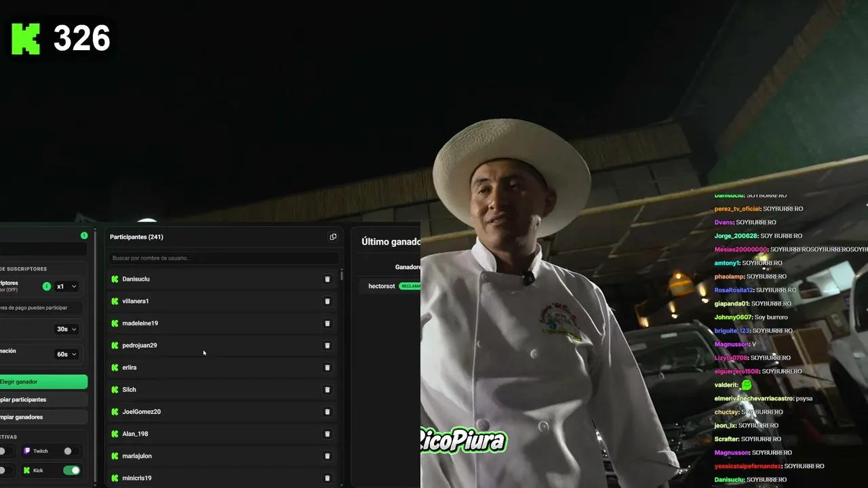Click the clear participants button
Image resolution: width=868 pixels, height=488 pixels.
(x=43, y=400)
